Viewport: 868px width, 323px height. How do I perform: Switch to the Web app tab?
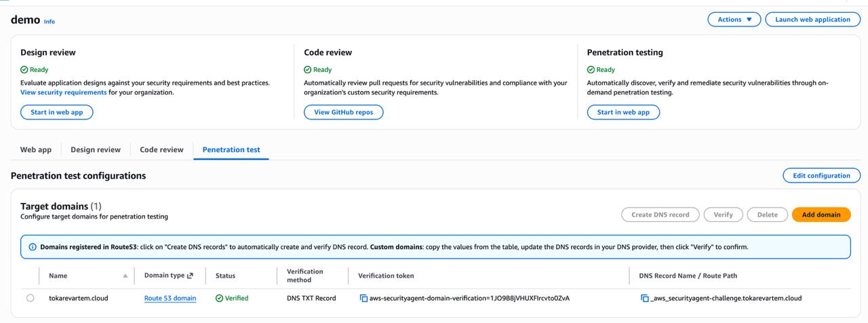click(36, 150)
